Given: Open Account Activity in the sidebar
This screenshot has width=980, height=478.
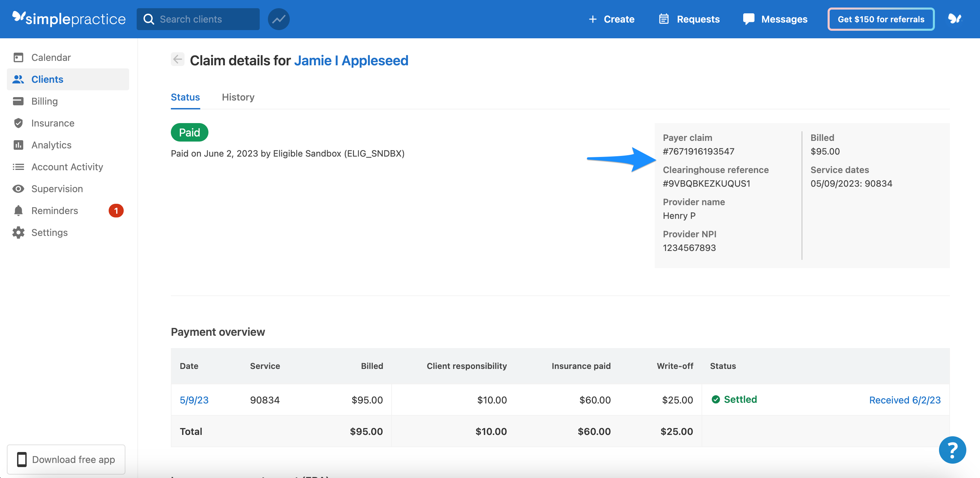Looking at the screenshot, I should click(68, 167).
